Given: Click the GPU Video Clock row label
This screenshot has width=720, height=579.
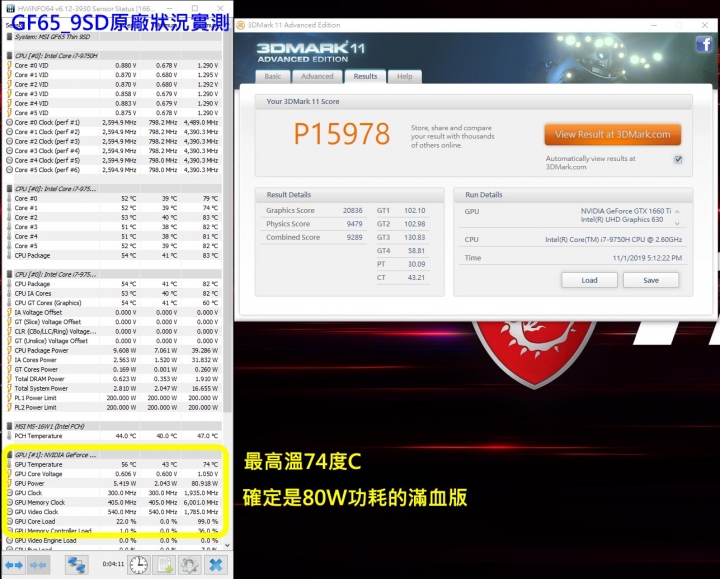Looking at the screenshot, I should [36, 512].
